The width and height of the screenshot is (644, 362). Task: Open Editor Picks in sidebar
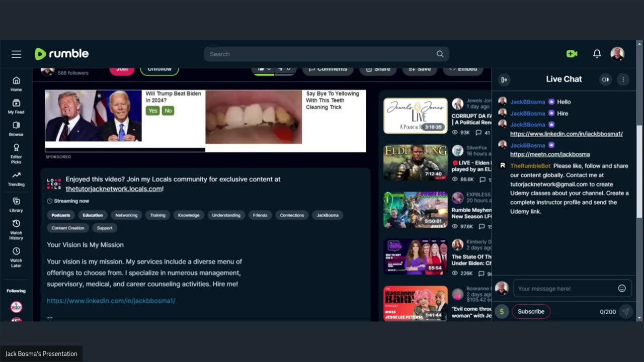click(x=16, y=153)
